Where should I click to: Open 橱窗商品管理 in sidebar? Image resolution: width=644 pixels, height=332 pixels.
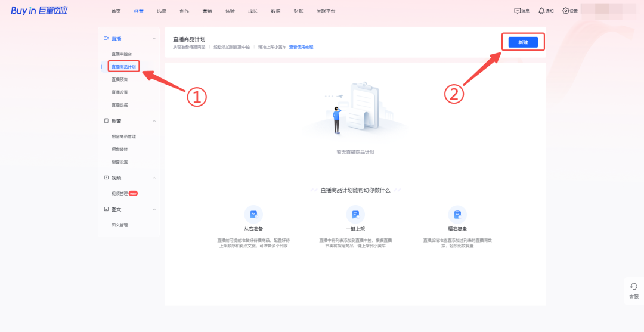[x=123, y=136]
